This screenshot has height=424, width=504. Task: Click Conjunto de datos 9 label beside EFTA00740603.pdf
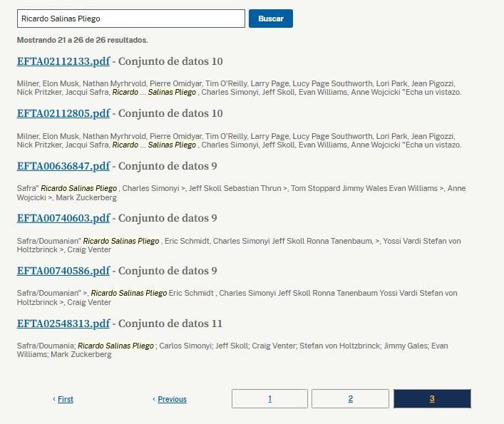[168, 218]
